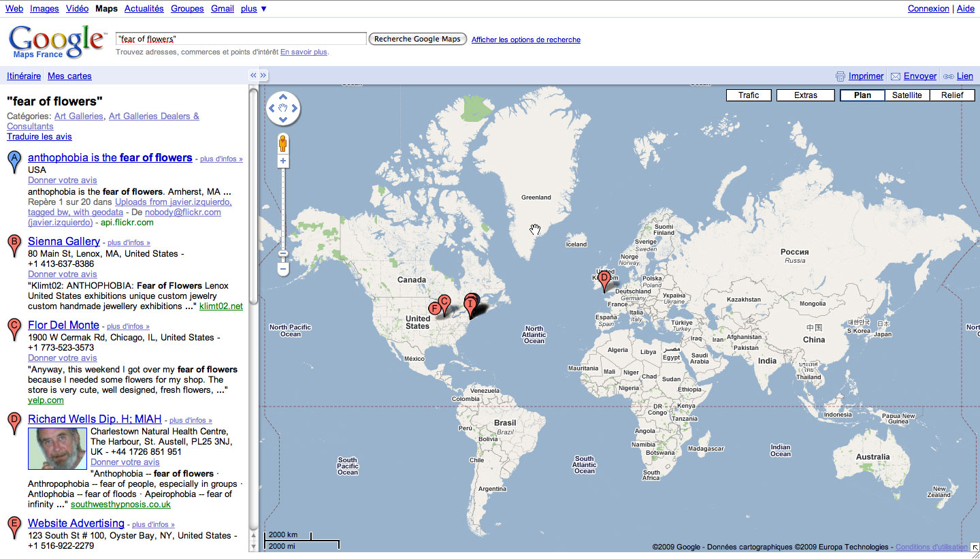Open the Extras layer options
This screenshot has width=980, height=559.
(x=806, y=95)
